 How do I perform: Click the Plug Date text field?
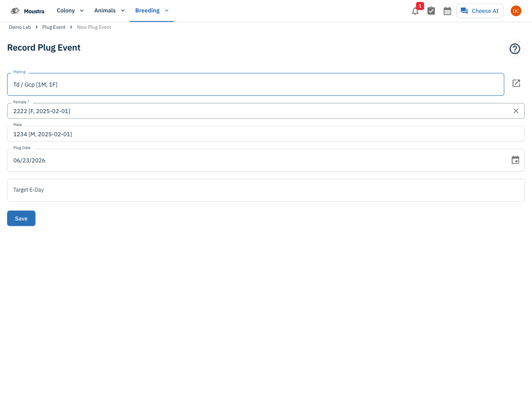(257, 160)
